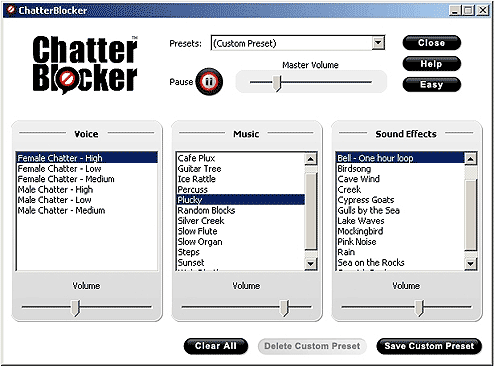Pause playback with the red Pause button
The width and height of the screenshot is (495, 366).
[x=209, y=82]
